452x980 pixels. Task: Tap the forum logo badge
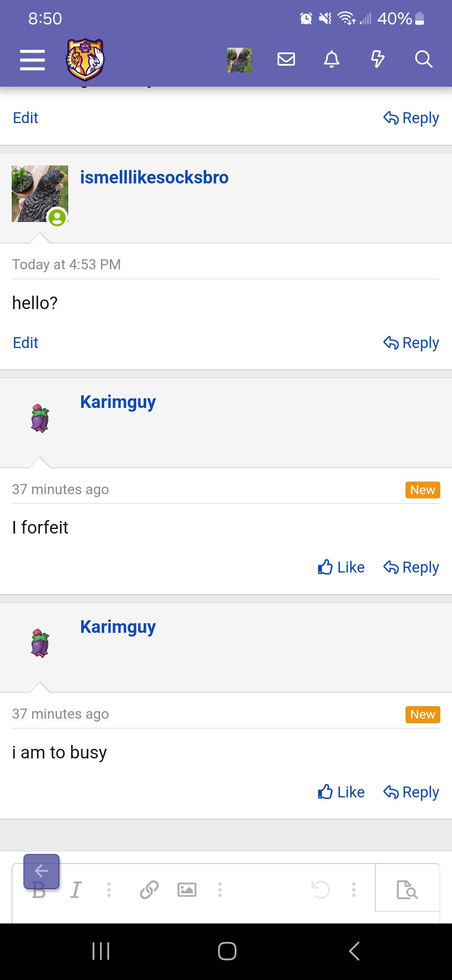click(85, 59)
